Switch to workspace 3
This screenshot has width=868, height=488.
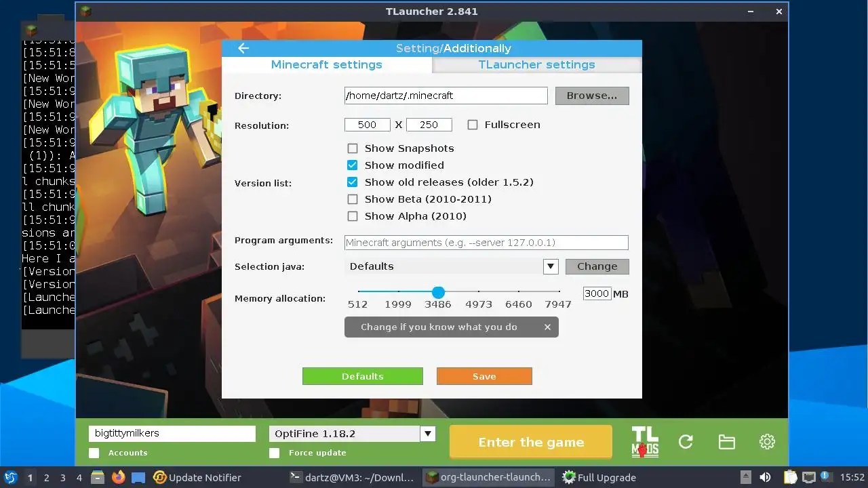point(62,477)
